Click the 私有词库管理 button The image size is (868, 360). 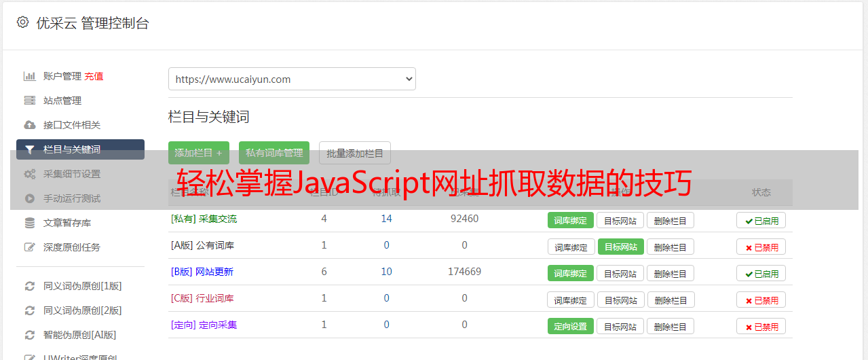tap(274, 153)
